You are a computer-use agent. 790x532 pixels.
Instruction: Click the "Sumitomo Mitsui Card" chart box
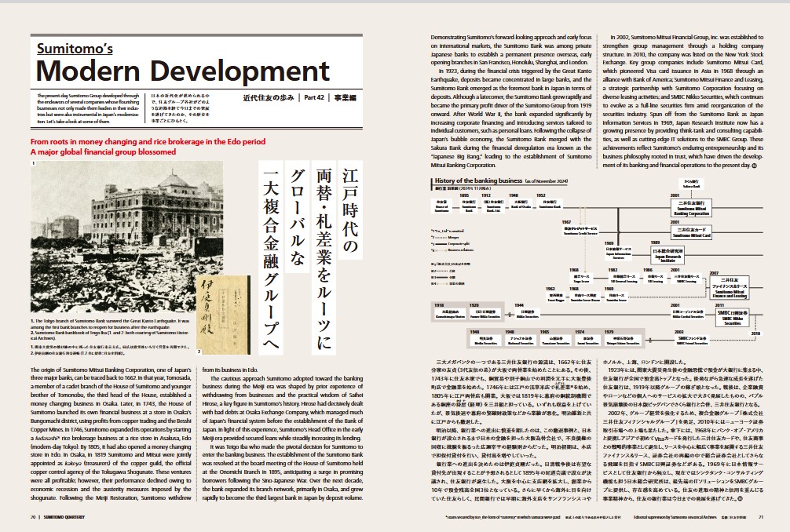(x=692, y=231)
